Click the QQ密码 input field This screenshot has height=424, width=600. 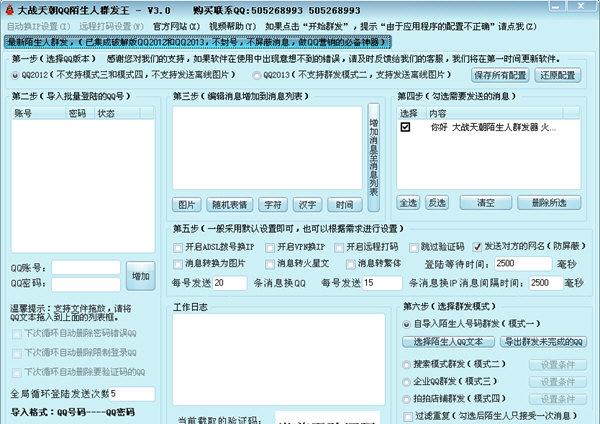(86, 284)
